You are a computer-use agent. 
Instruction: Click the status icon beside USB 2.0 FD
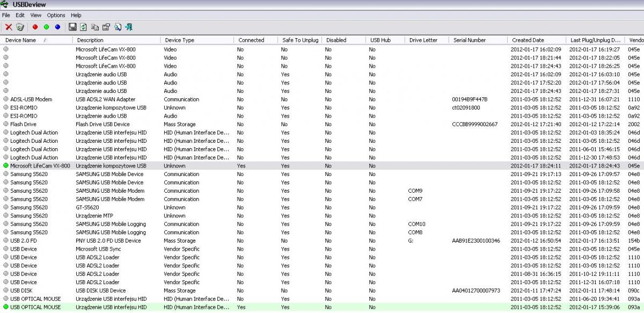(6, 241)
